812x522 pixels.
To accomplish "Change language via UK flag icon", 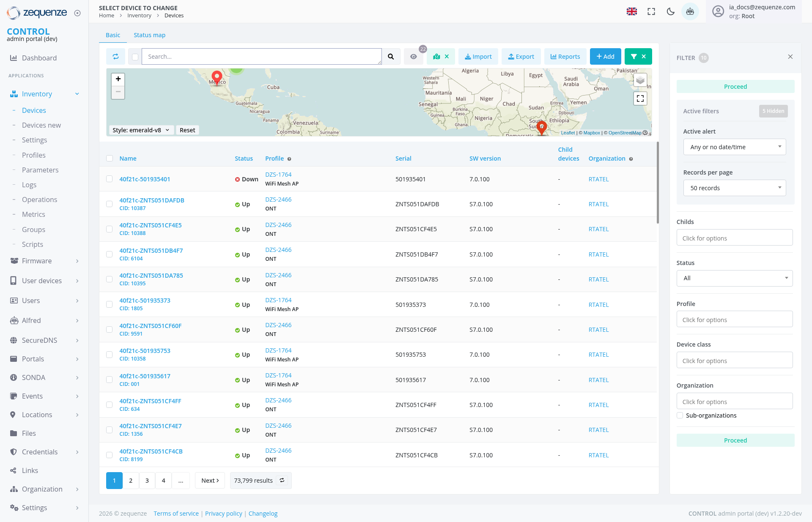I will click(632, 11).
